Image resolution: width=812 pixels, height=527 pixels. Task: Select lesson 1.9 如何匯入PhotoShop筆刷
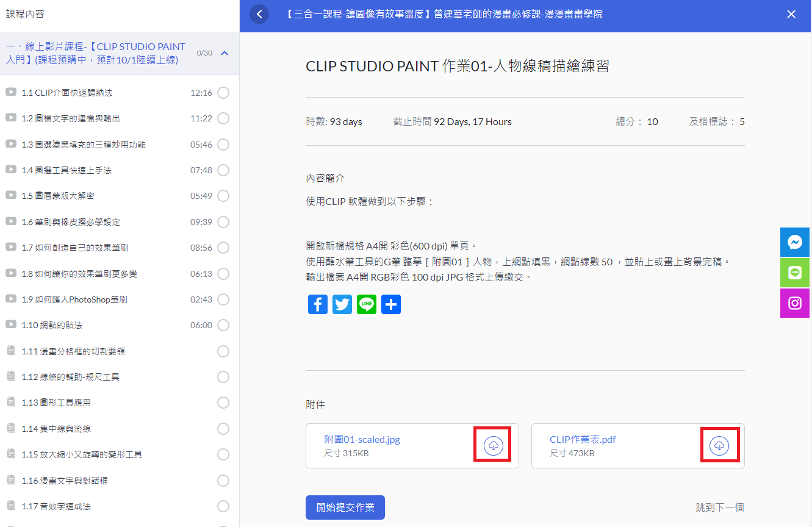(74, 299)
